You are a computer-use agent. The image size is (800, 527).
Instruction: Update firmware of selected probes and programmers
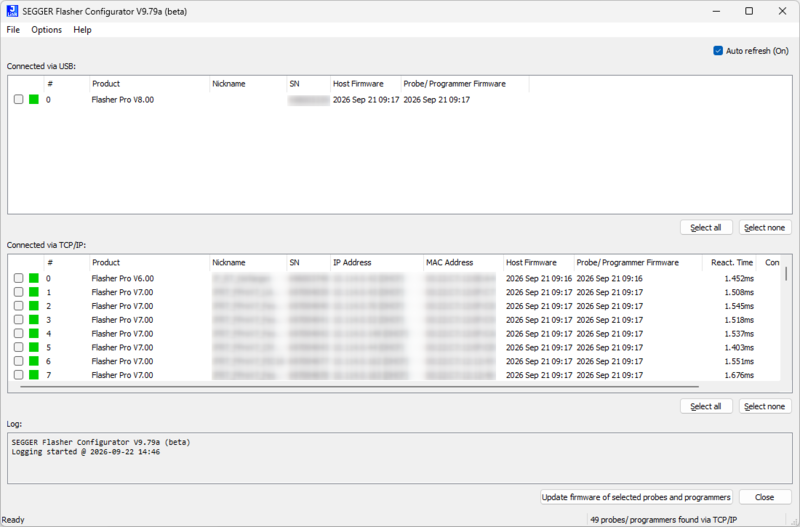pos(636,497)
